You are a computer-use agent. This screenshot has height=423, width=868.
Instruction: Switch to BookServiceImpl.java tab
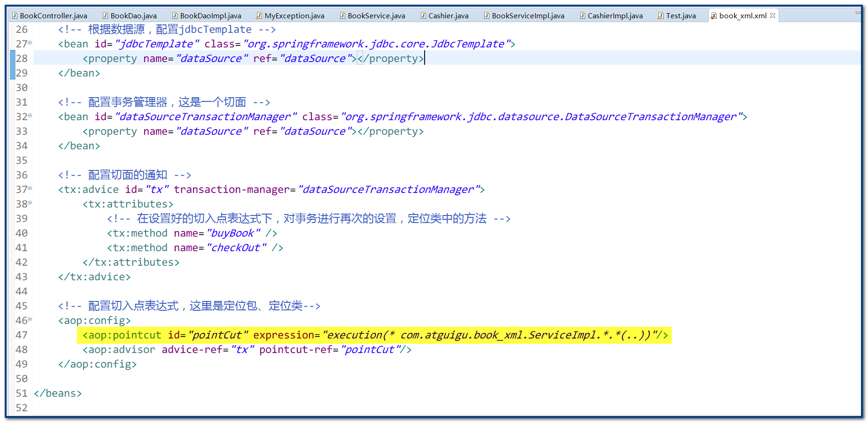click(x=524, y=15)
